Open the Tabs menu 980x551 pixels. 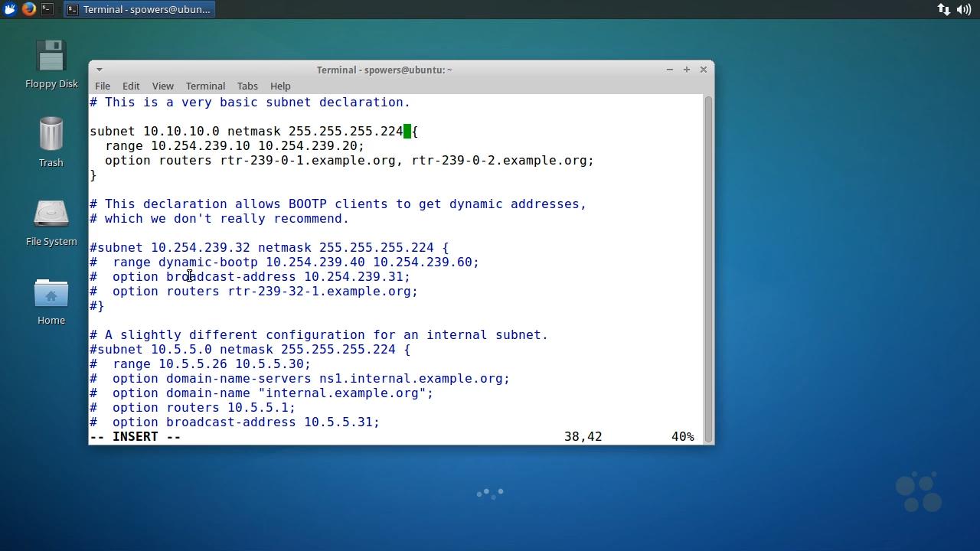(x=247, y=86)
